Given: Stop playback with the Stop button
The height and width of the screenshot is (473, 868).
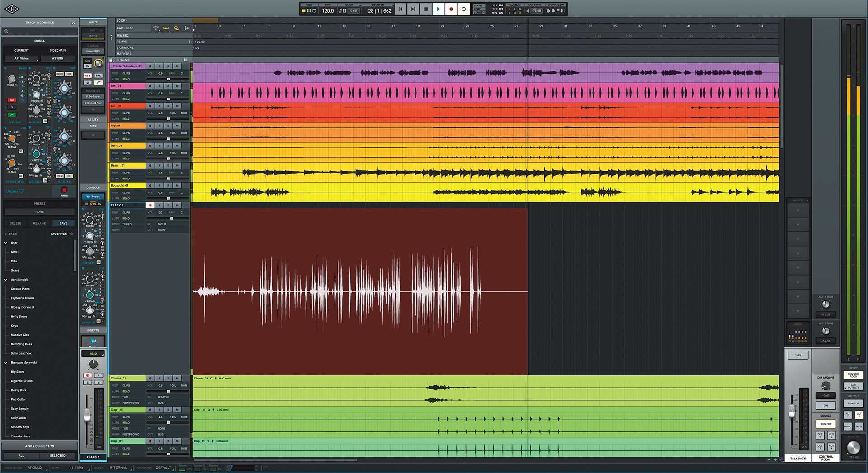Looking at the screenshot, I should coord(425,9).
